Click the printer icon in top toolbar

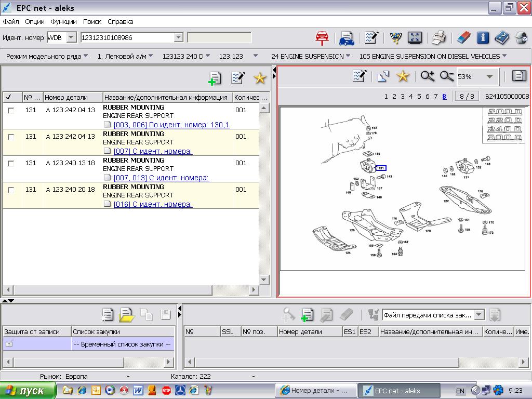coord(439,38)
